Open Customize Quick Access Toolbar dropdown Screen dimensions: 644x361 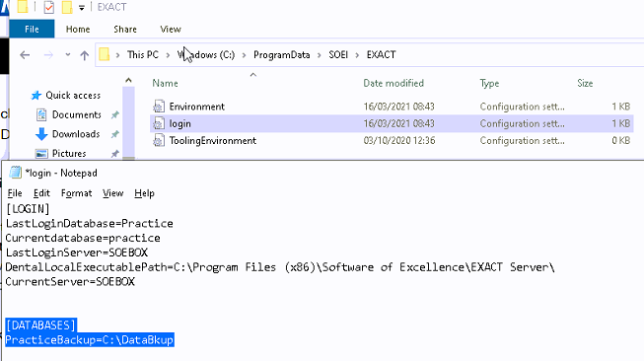pyautogui.click(x=81, y=7)
